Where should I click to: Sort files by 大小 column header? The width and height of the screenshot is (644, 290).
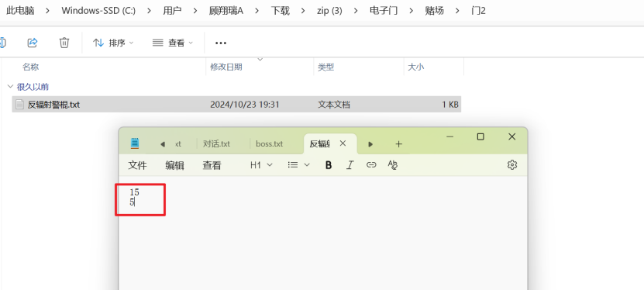pos(415,67)
